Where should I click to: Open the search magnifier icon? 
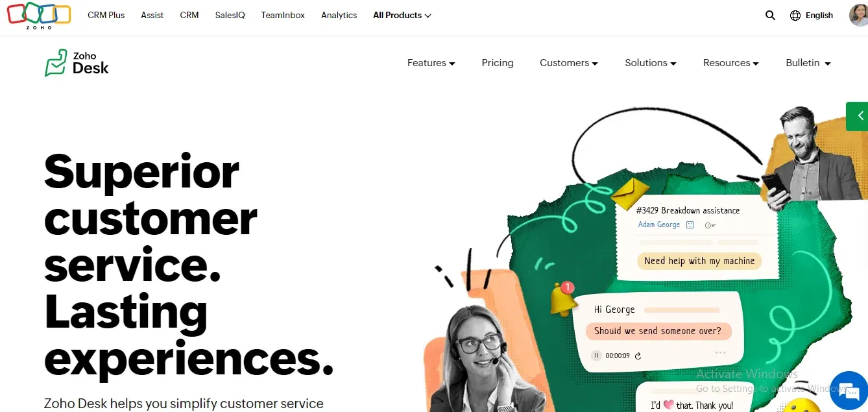pyautogui.click(x=770, y=15)
